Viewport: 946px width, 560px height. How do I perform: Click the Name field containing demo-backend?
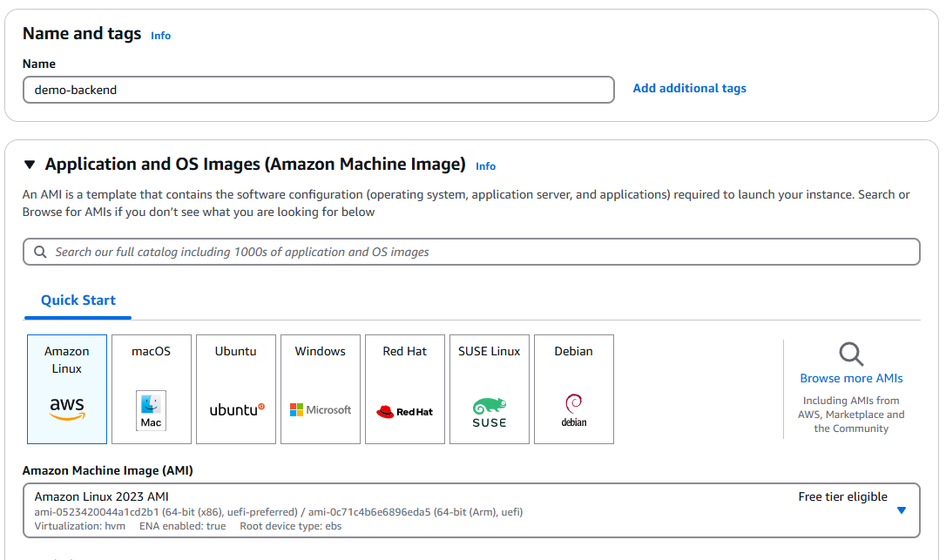(318, 90)
